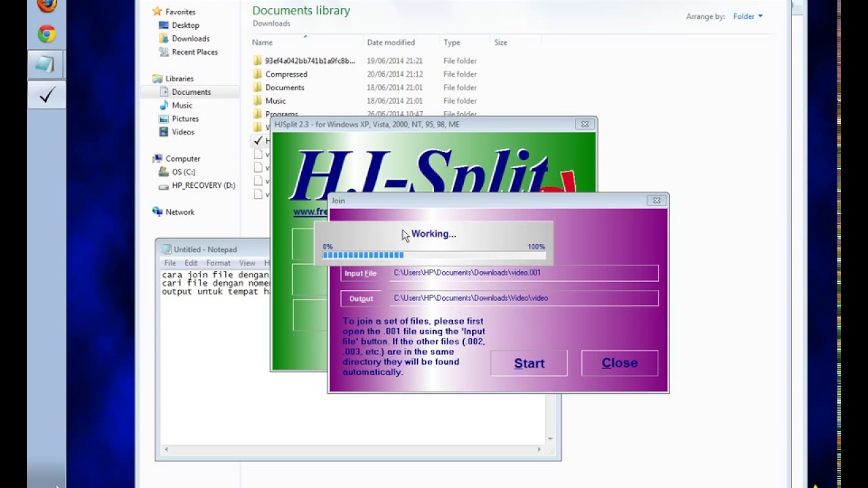Viewport: 868px width, 488px height.
Task: Activate the HJSplit checkmark taskbar icon
Action: (x=46, y=96)
